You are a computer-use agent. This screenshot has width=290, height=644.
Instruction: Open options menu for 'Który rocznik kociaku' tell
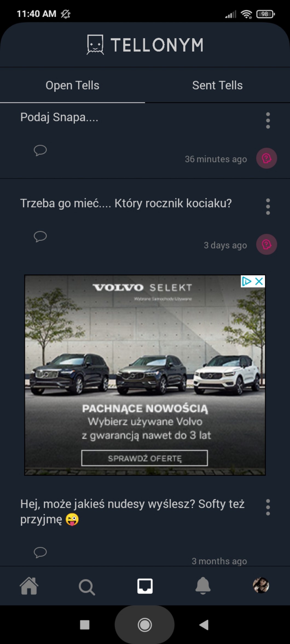[268, 207]
